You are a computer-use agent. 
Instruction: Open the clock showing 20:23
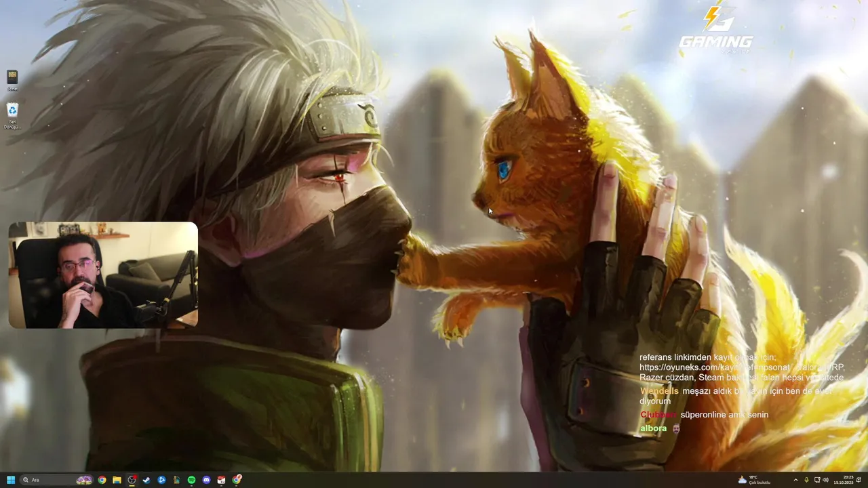pos(844,480)
